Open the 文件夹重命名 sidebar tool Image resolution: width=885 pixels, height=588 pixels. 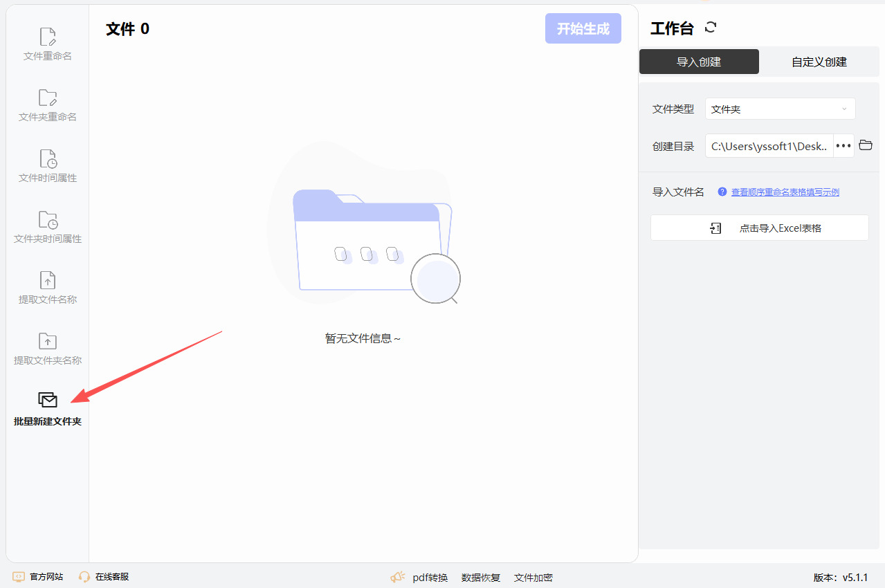coord(48,105)
